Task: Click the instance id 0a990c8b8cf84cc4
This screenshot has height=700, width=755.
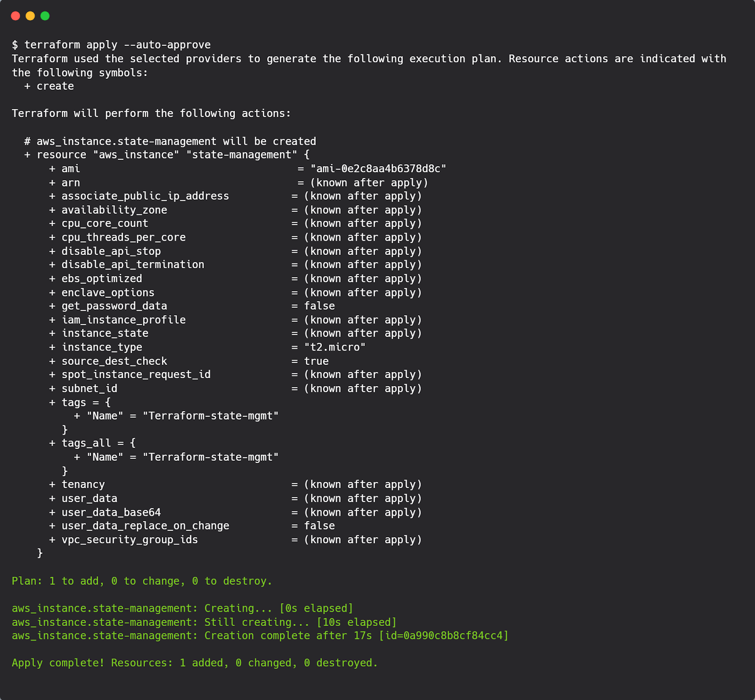Action: pos(453,636)
